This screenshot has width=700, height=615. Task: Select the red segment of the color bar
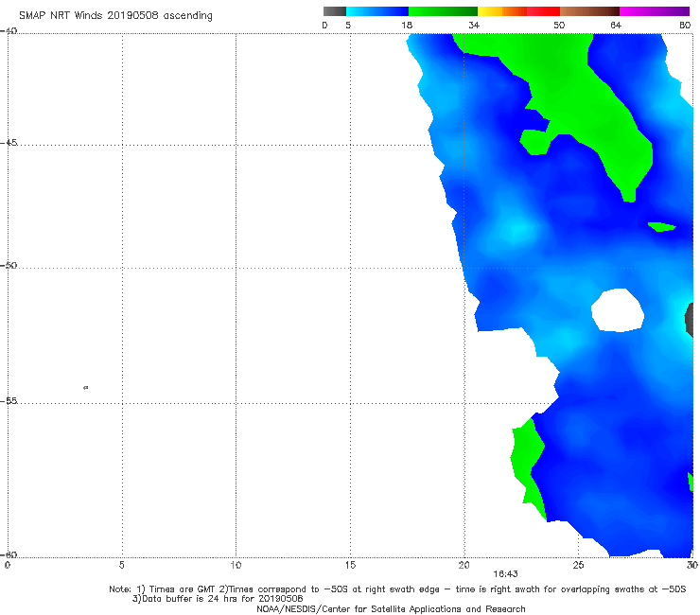tap(543, 11)
